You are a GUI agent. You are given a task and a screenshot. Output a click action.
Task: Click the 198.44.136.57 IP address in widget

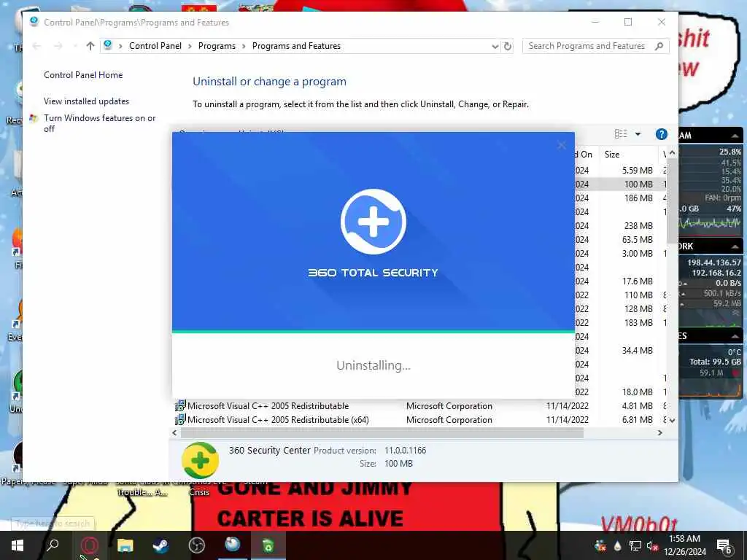tap(713, 262)
